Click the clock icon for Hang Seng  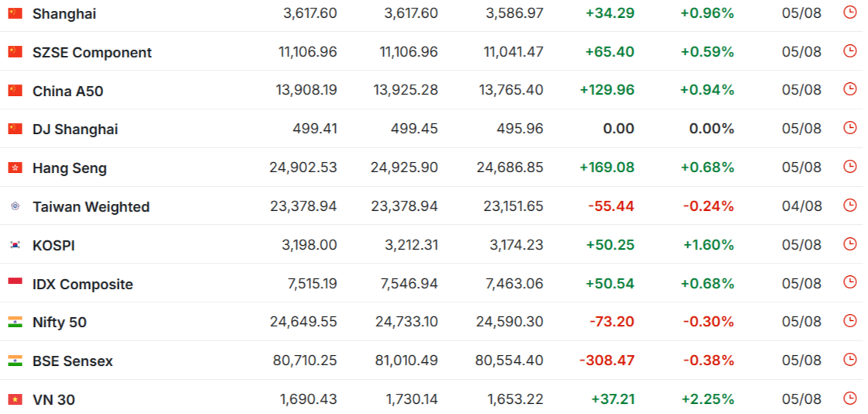(x=849, y=167)
